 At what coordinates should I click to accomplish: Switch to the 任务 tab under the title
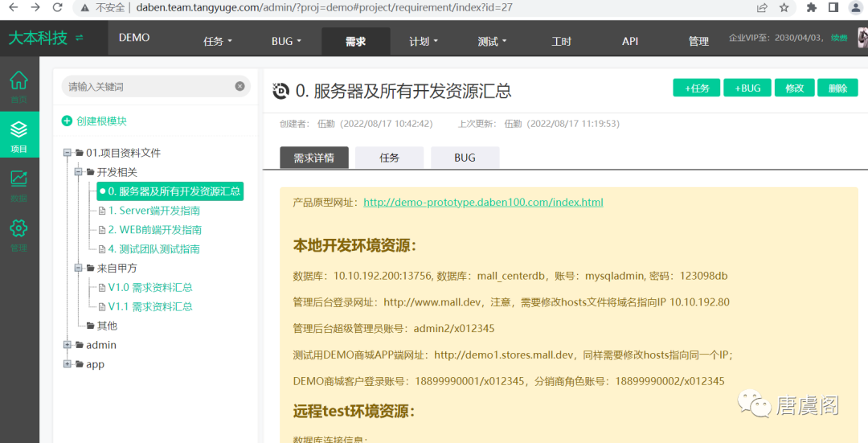click(389, 158)
